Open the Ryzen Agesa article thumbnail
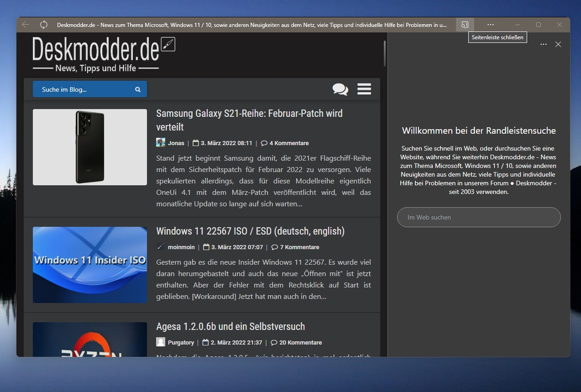The width and height of the screenshot is (581, 392). point(90,340)
